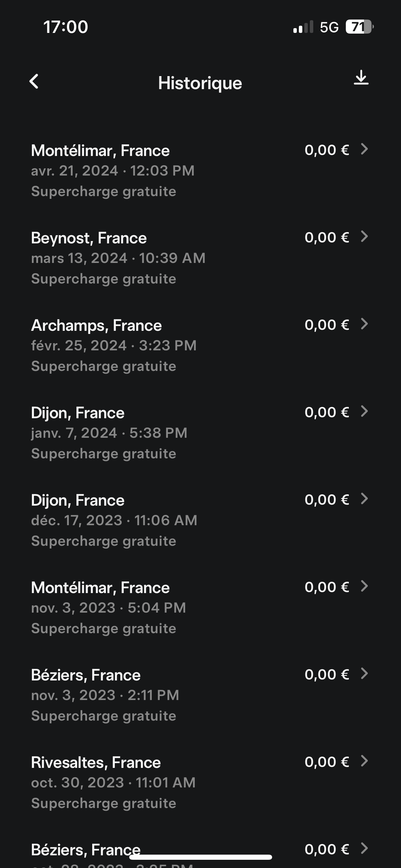Screen dimensions: 401x868
Task: Tap the 0,00 € amount for Archamps
Action: point(327,325)
